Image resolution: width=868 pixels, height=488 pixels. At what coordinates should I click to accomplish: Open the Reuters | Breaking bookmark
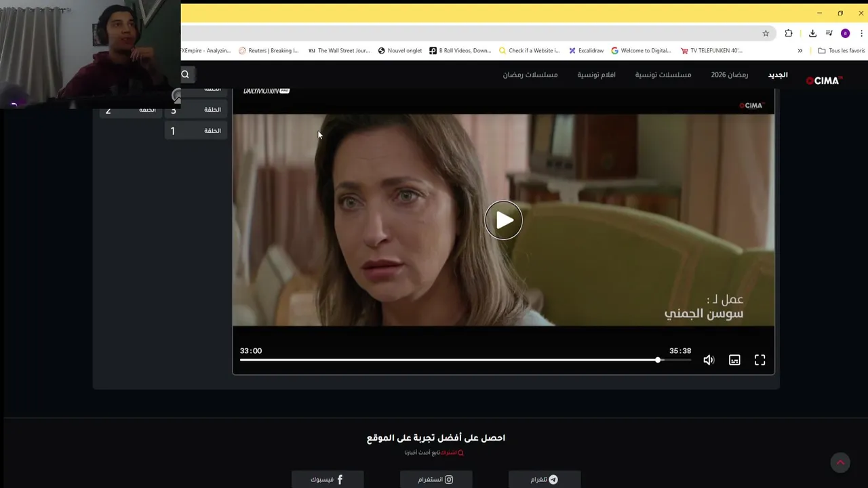[x=269, y=51]
